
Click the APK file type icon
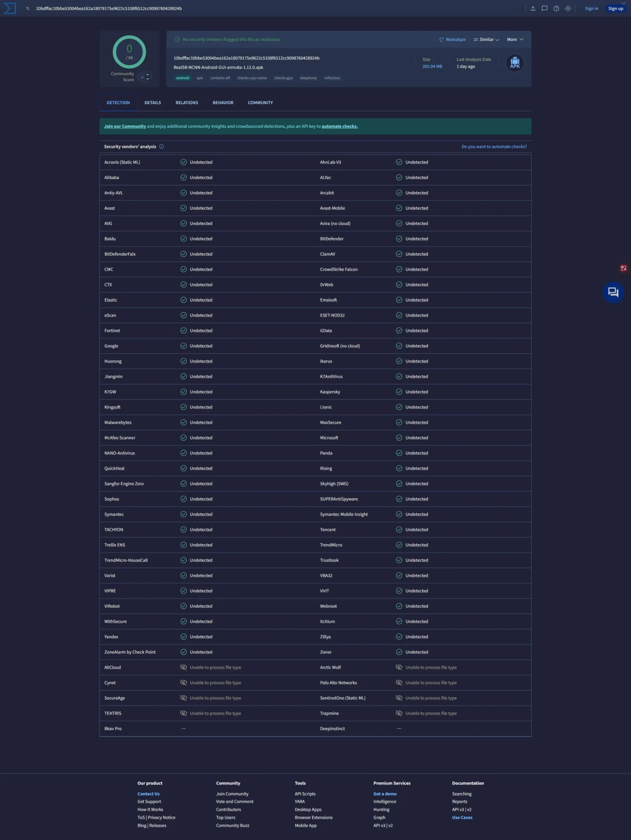click(x=515, y=63)
